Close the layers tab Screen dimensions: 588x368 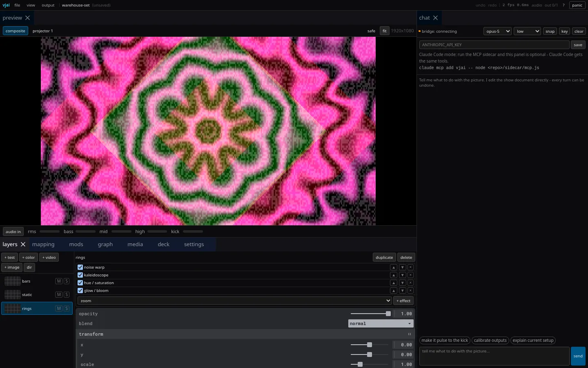point(23,245)
